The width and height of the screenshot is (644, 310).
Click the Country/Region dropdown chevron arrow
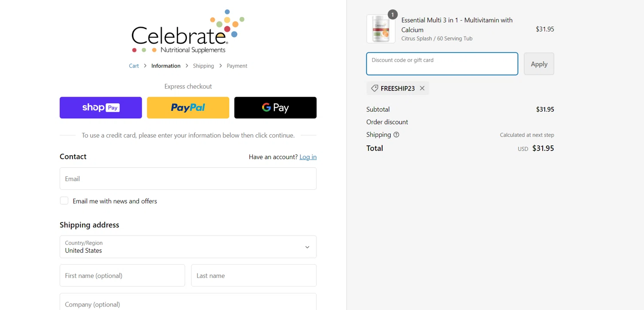[x=307, y=247]
